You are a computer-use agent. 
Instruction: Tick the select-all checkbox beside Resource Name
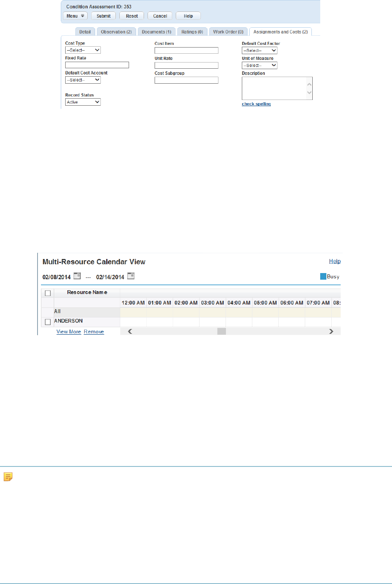(48, 293)
